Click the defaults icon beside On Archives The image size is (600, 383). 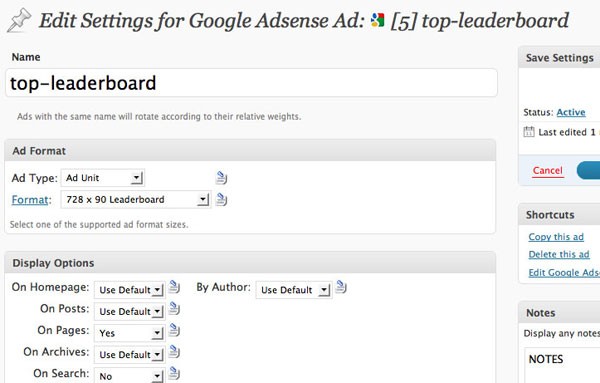[174, 351]
